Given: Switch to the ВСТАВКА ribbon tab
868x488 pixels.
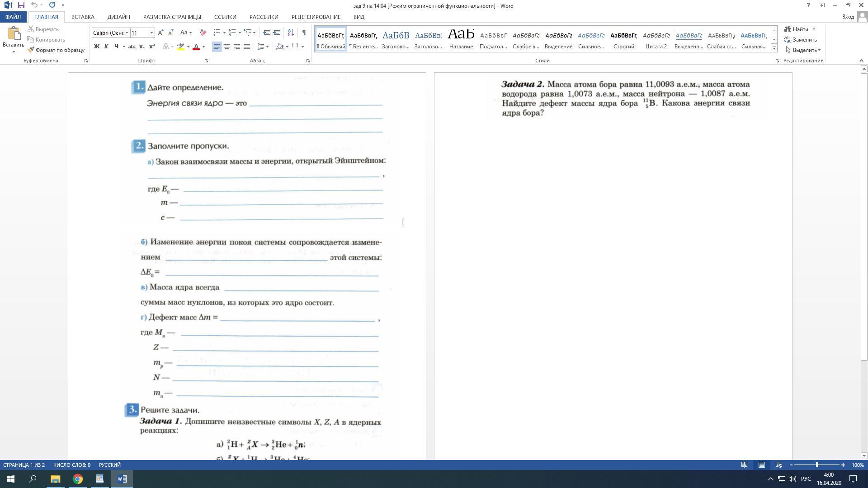Looking at the screenshot, I should coord(83,17).
